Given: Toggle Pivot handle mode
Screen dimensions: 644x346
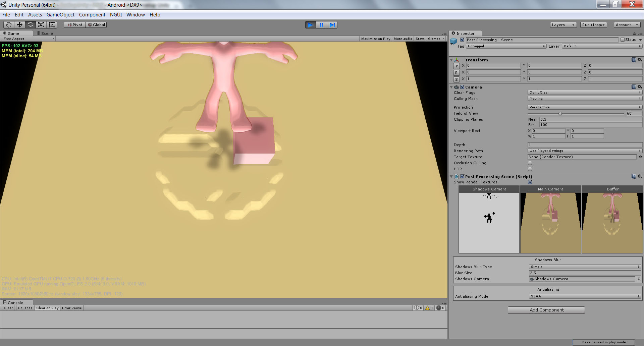Looking at the screenshot, I should [x=74, y=24].
